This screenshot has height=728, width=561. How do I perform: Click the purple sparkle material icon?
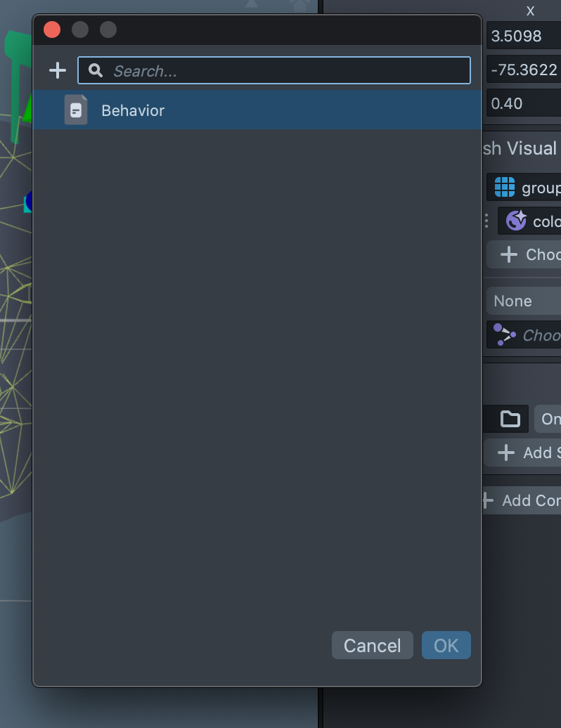point(516,221)
